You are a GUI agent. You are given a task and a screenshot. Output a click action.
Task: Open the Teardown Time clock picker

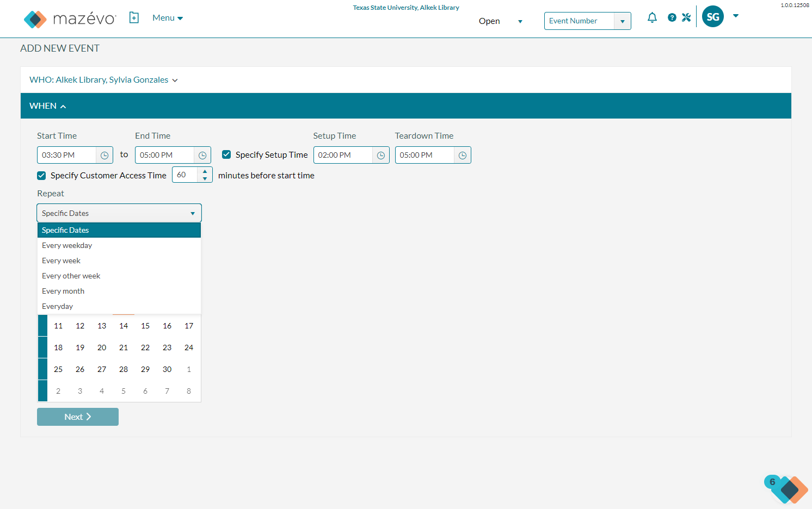coord(463,155)
